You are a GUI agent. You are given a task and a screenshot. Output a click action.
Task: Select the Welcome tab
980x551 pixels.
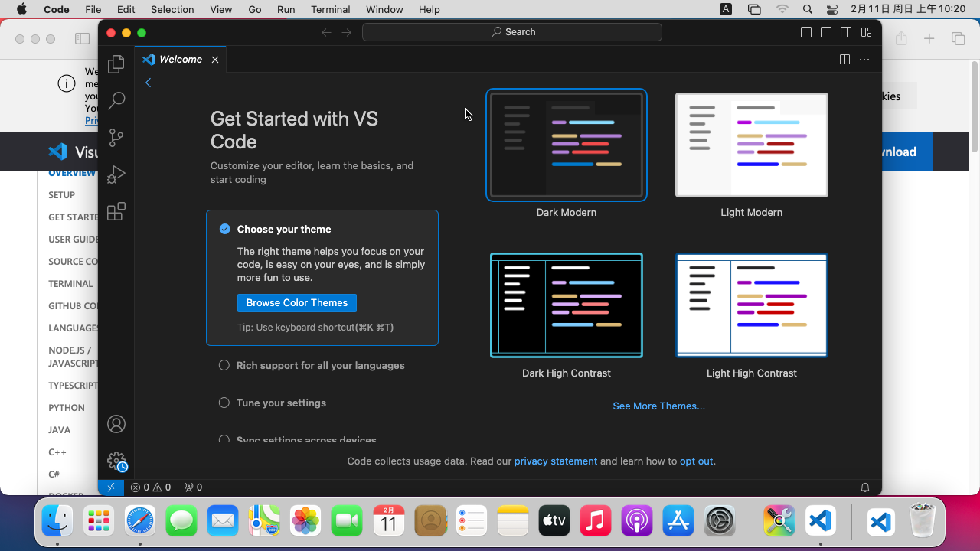click(181, 60)
